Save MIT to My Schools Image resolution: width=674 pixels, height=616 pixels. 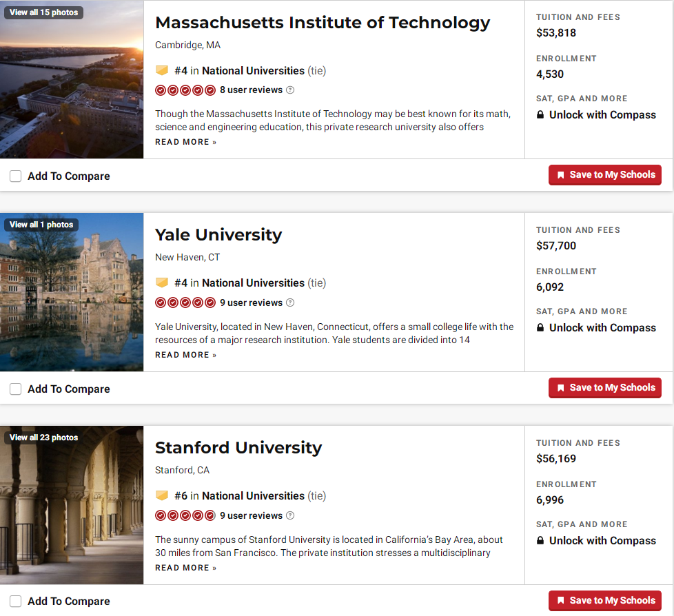605,175
